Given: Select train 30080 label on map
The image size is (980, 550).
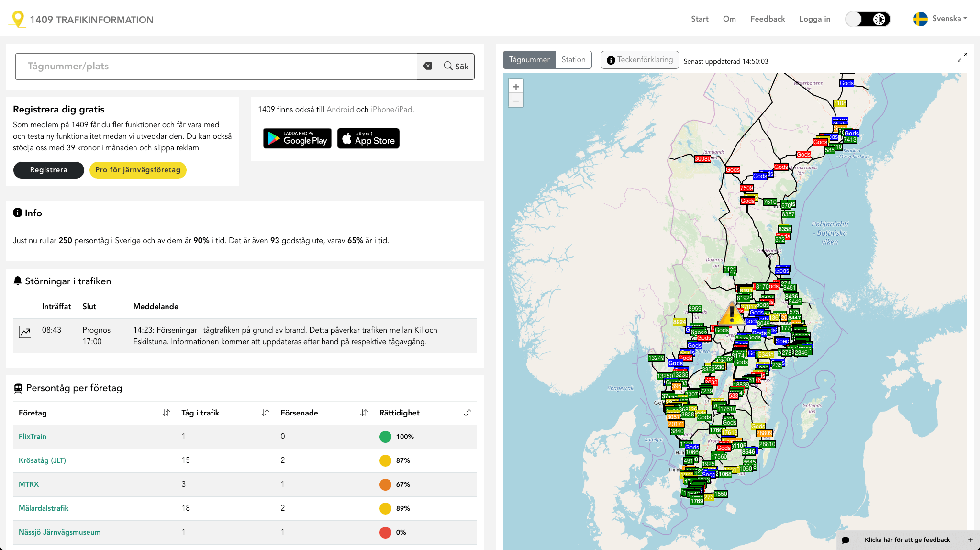Looking at the screenshot, I should point(702,159).
